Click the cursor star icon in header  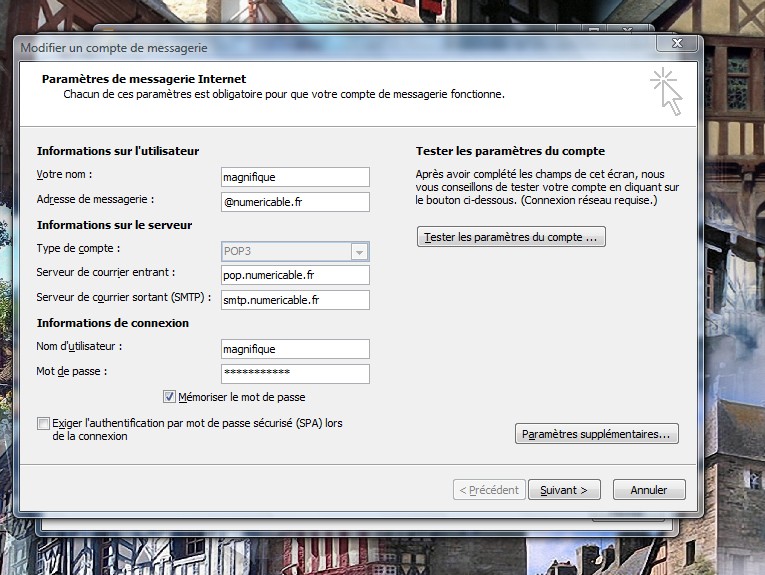point(666,91)
